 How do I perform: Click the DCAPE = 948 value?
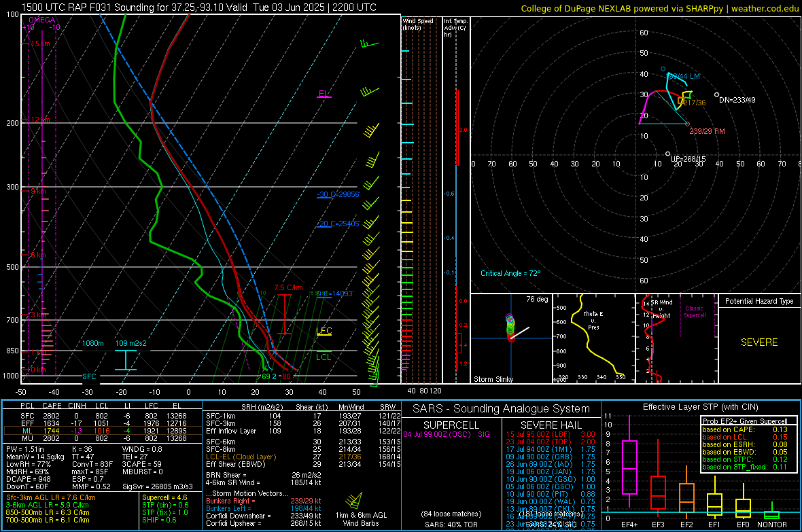(28, 479)
